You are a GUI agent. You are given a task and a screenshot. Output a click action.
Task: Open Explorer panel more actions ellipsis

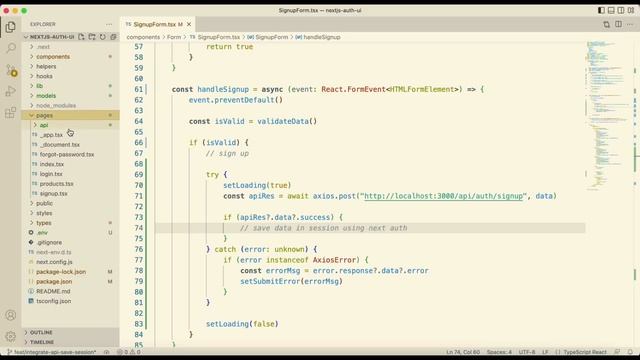pyautogui.click(x=109, y=24)
